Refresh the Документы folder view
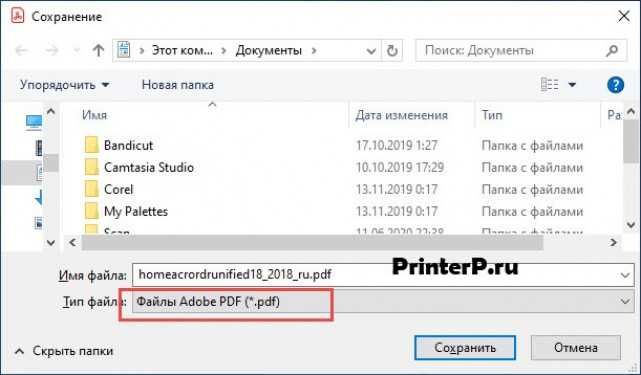The image size is (641, 375). click(392, 51)
